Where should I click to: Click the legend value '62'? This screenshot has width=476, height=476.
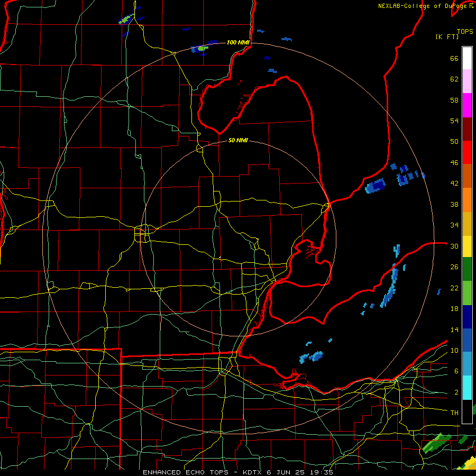(454, 79)
